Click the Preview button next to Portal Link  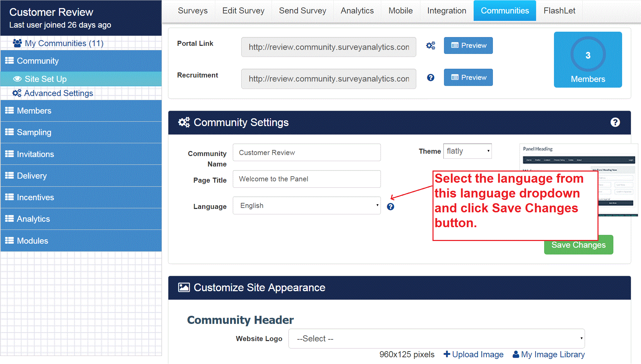click(468, 45)
